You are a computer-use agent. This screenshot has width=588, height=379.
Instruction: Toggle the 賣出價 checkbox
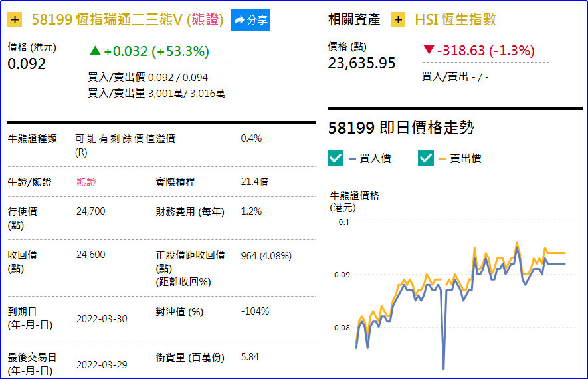click(426, 158)
